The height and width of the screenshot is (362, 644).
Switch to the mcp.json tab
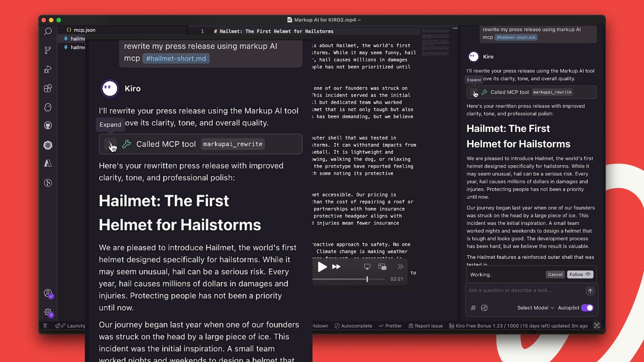point(85,30)
